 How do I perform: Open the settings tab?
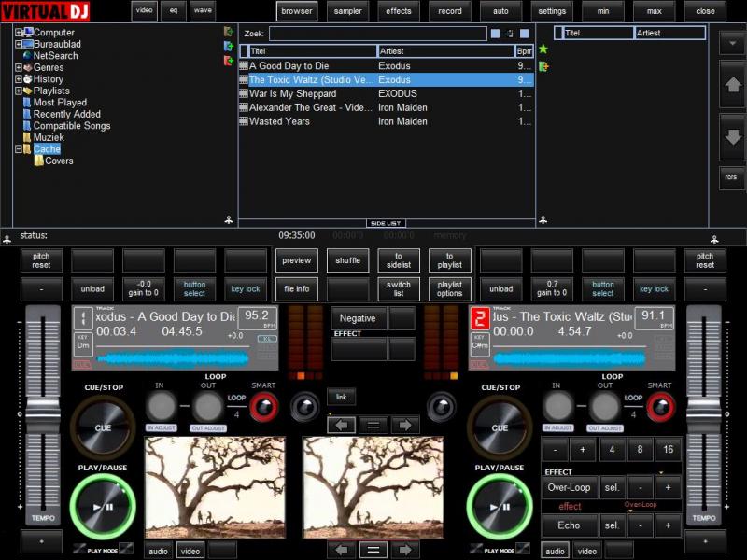(x=552, y=11)
